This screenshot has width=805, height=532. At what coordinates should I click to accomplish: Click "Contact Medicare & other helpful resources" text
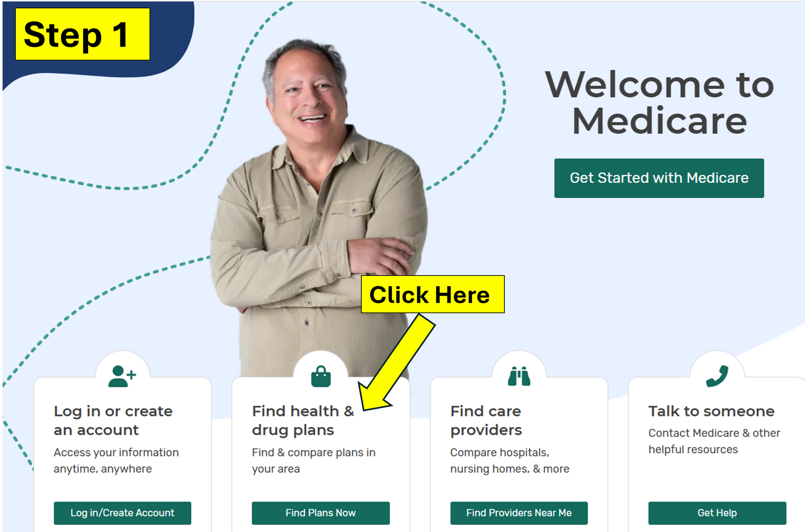point(714,441)
